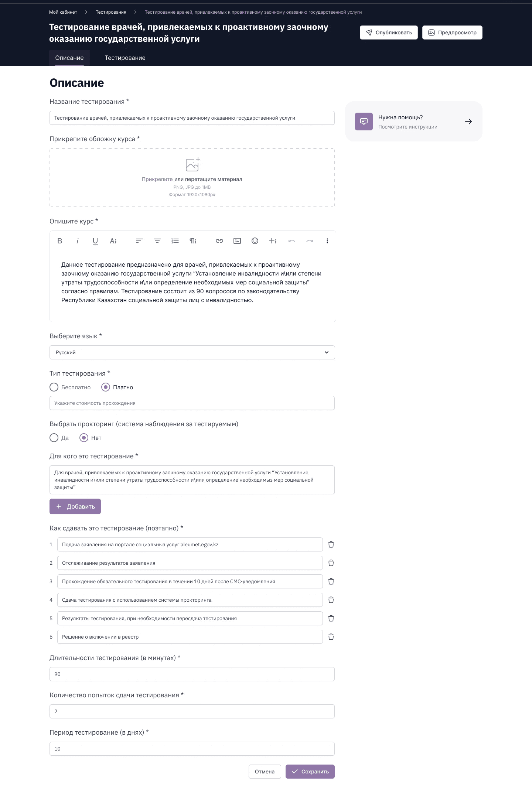This screenshot has width=532, height=793.
Task: Create numbered list in editor toolbar
Action: pos(175,241)
